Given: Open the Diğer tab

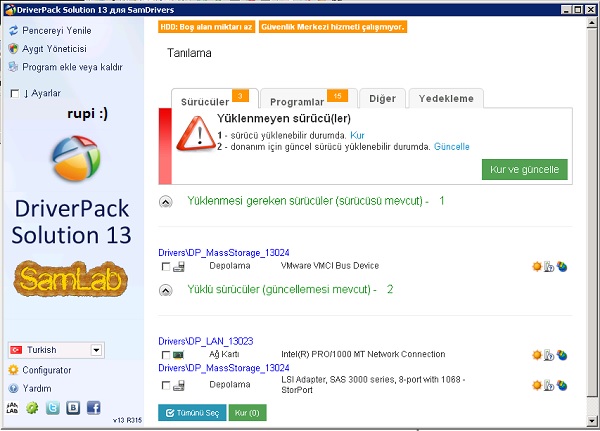Looking at the screenshot, I should click(x=382, y=98).
